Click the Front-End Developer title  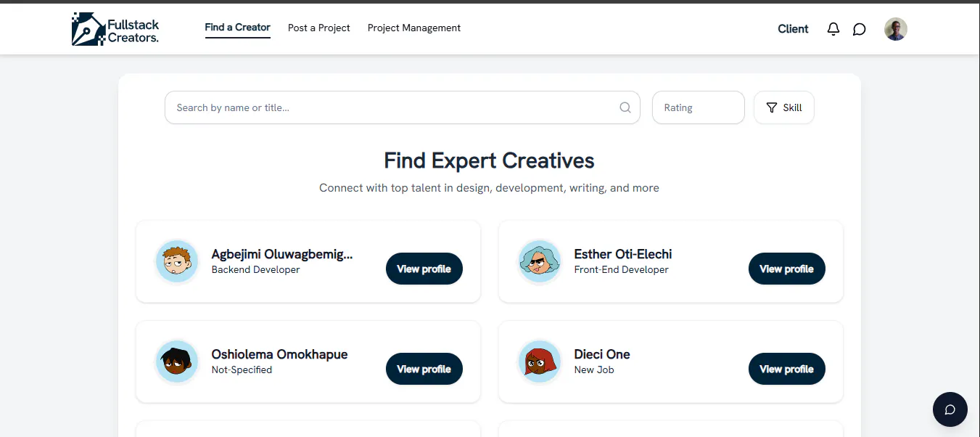(621, 269)
